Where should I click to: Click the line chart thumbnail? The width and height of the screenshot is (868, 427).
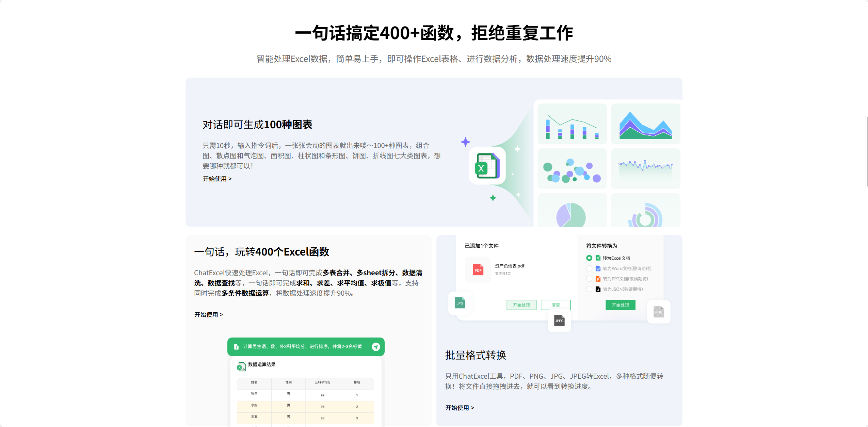646,168
